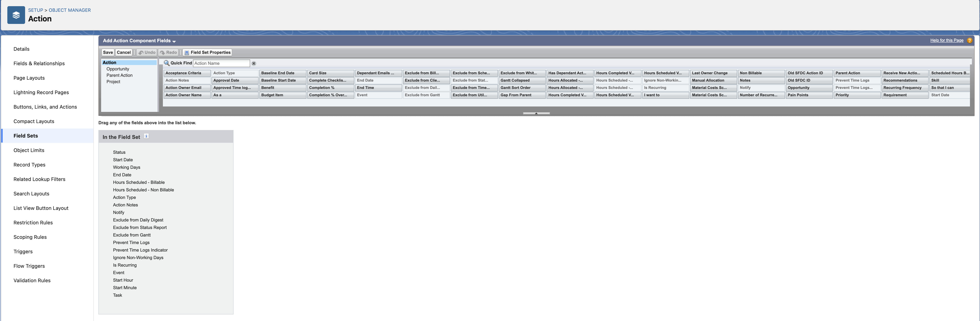Select the Recurring Frequency field tile
This screenshot has width=980, height=321.
coord(905,88)
